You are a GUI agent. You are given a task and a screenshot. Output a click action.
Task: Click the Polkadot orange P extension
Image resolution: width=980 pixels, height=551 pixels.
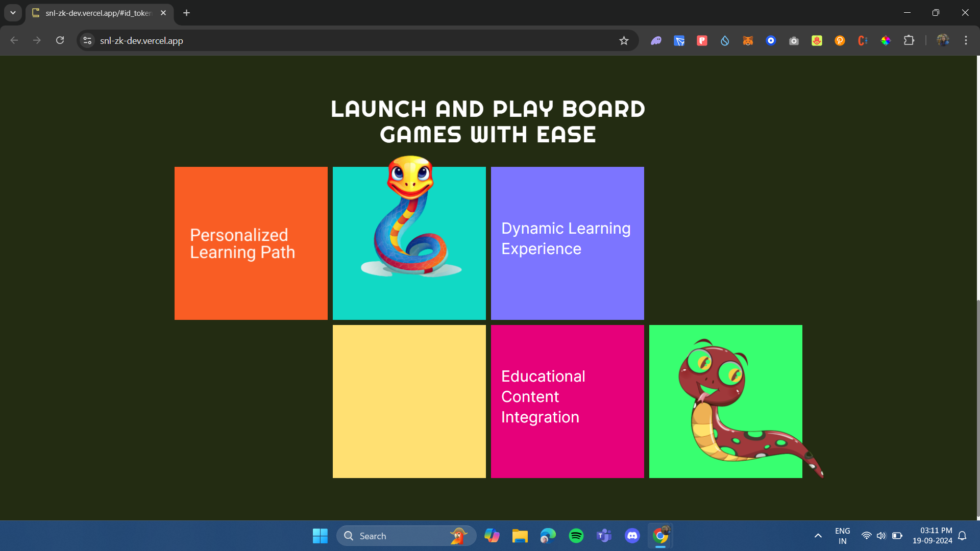click(840, 41)
